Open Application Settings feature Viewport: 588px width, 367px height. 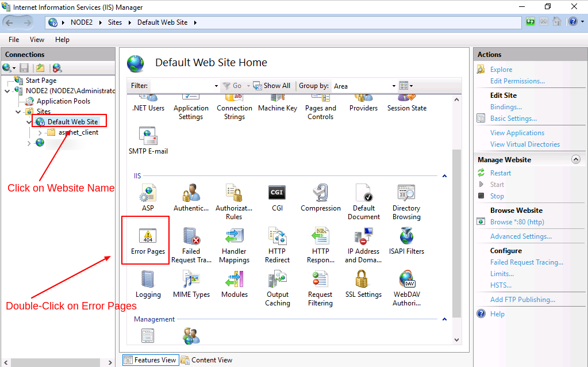[191, 108]
